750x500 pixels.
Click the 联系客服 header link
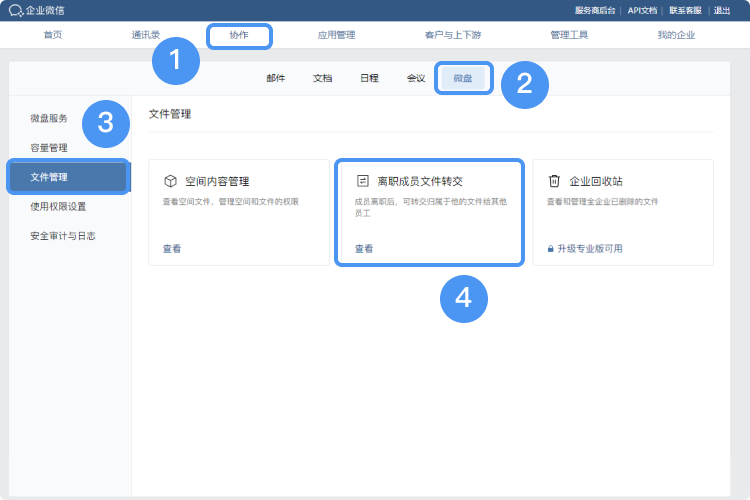click(685, 11)
